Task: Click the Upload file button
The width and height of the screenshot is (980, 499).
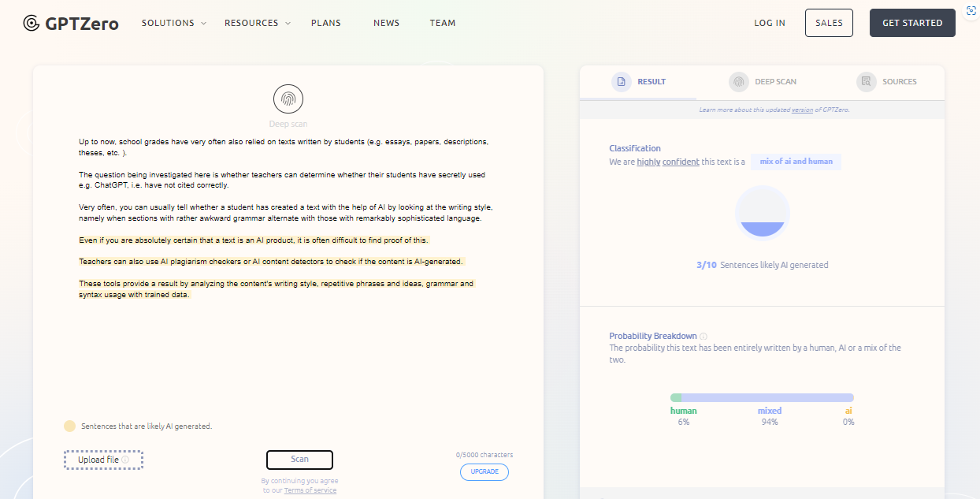Action: (103, 460)
